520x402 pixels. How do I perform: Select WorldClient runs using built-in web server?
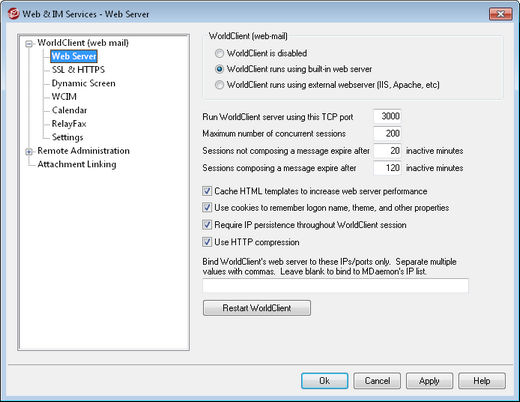(x=219, y=69)
